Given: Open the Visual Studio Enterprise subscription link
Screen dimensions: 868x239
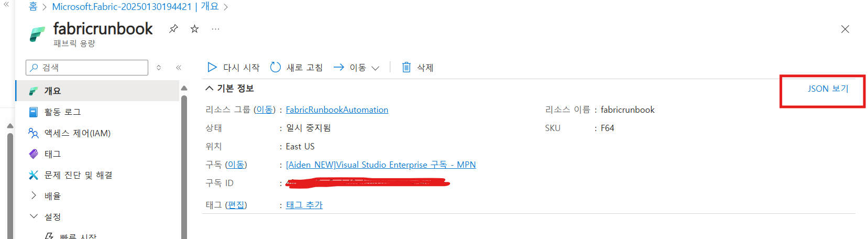Looking at the screenshot, I should 381,165.
